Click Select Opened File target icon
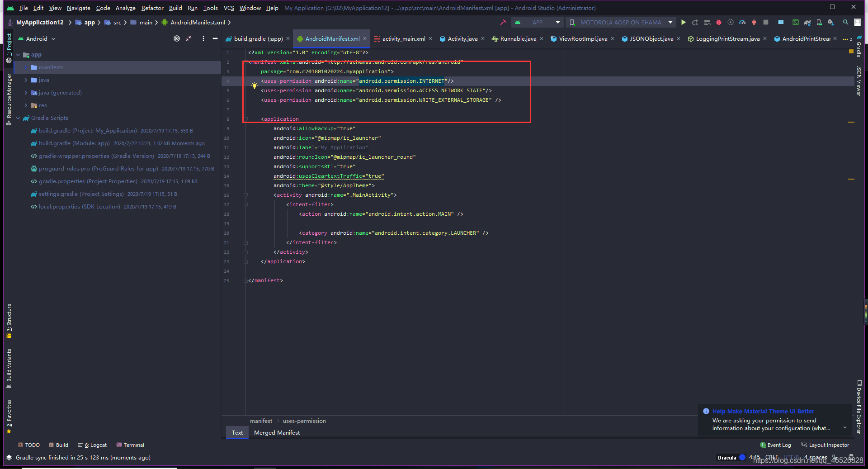 [177, 38]
